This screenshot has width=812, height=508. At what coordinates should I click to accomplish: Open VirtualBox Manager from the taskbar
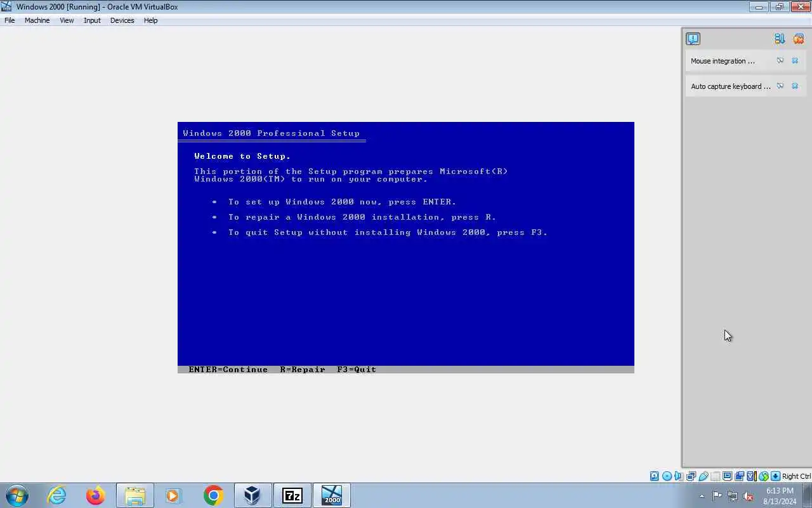[x=252, y=495]
